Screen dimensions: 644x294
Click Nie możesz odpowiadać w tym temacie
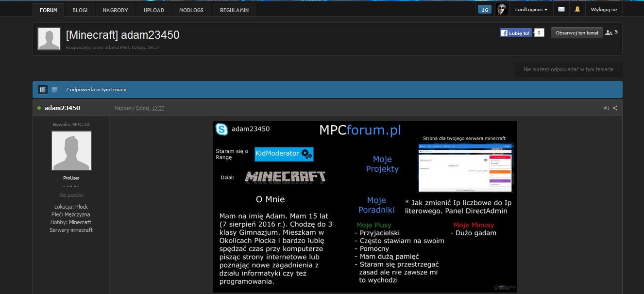click(x=568, y=69)
